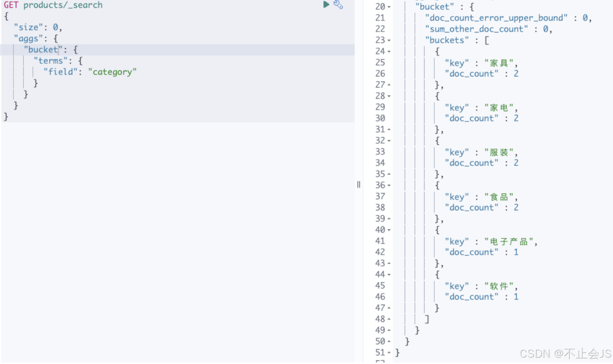Viewport: 613px width, 364px height.
Task: Click the "buckets" key on line 23
Action: coord(447,40)
